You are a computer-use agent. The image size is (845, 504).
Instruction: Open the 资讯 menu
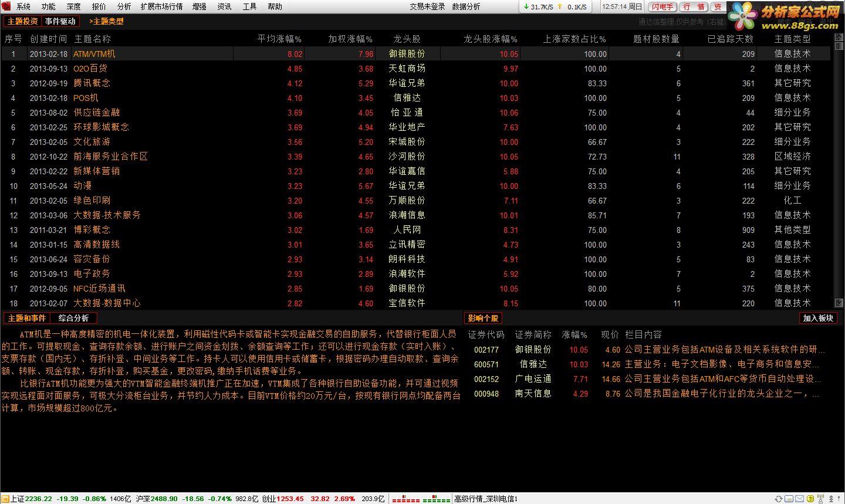(224, 6)
